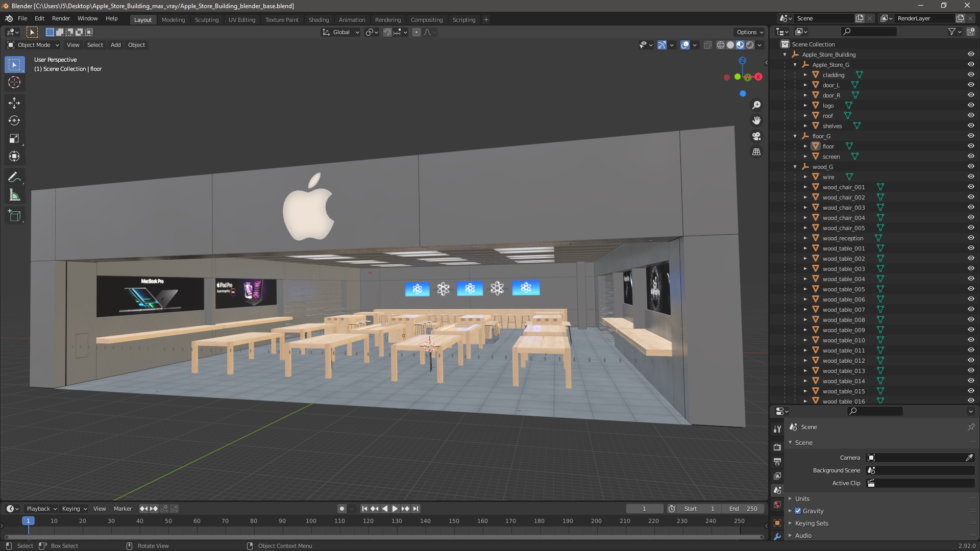Screen dimensions: 980x551
Task: Open the Render properties tab
Action: click(777, 447)
